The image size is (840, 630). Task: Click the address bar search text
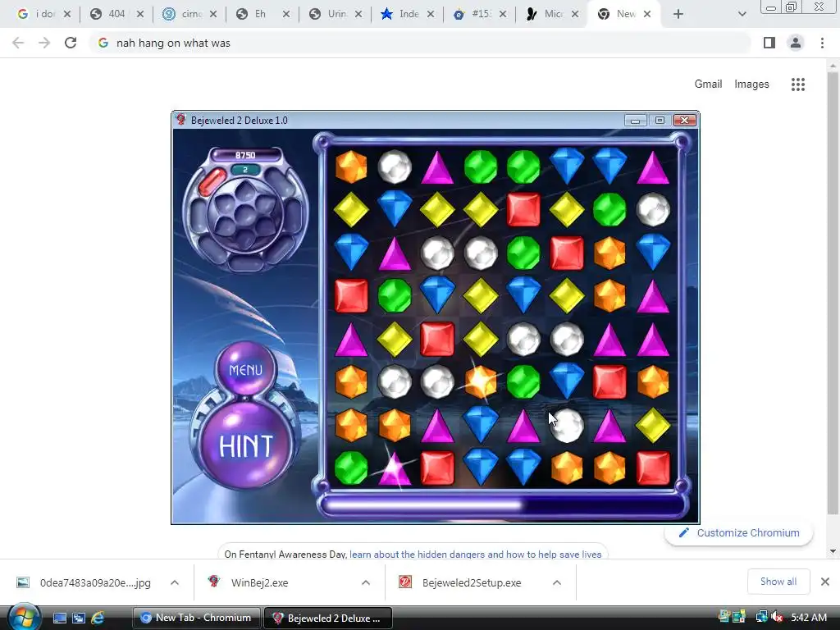tap(173, 43)
